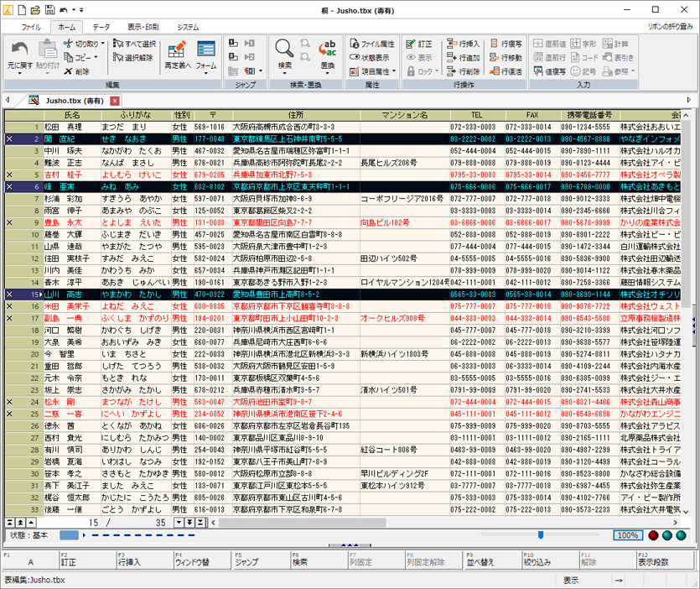
Task: Open ファイル属性 file properties
Action: (372, 44)
